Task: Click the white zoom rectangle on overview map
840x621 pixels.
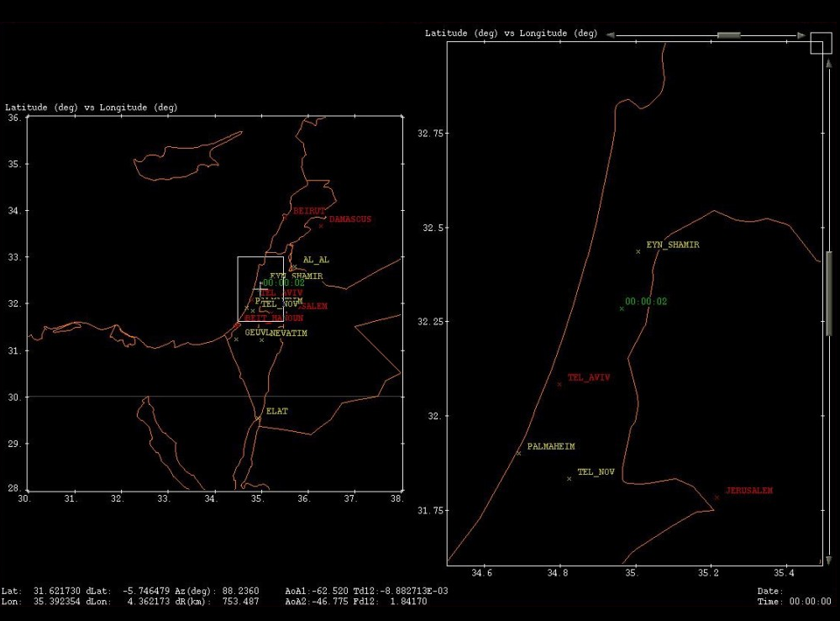Action: click(238, 286)
